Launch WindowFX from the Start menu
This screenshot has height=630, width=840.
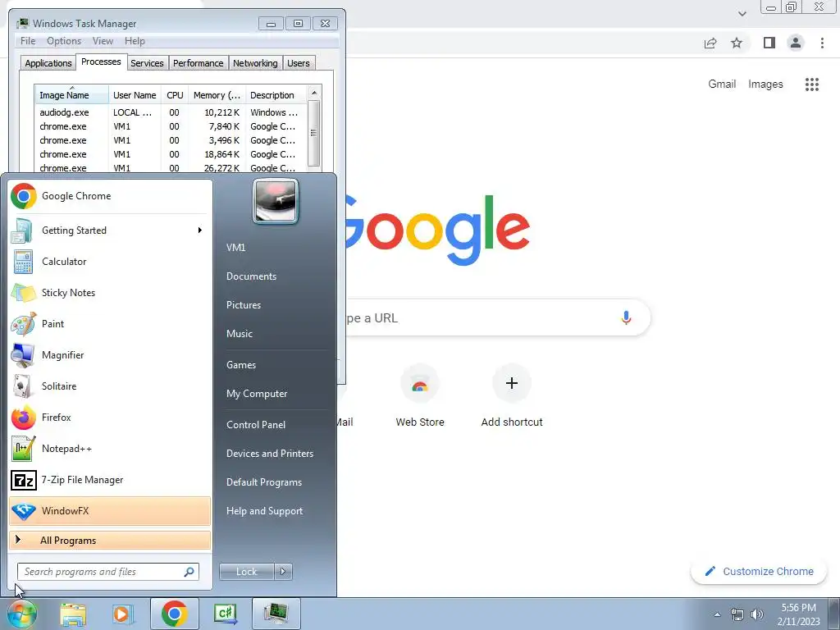(x=110, y=510)
